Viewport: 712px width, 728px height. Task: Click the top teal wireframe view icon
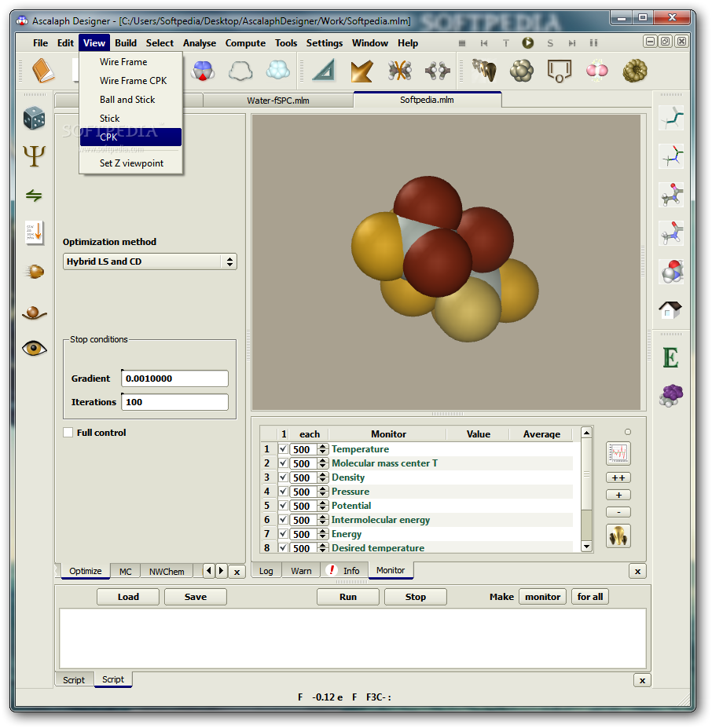pyautogui.click(x=672, y=118)
